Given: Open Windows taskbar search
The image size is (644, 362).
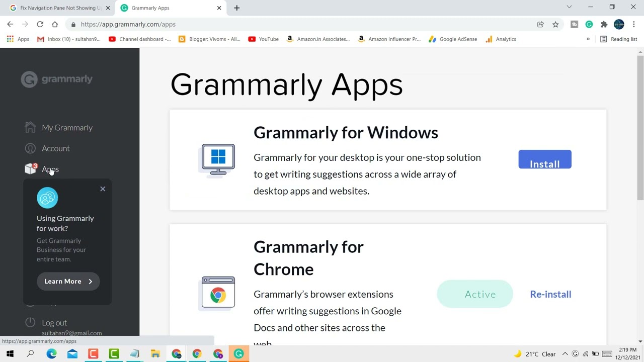Looking at the screenshot, I should pyautogui.click(x=30, y=354).
